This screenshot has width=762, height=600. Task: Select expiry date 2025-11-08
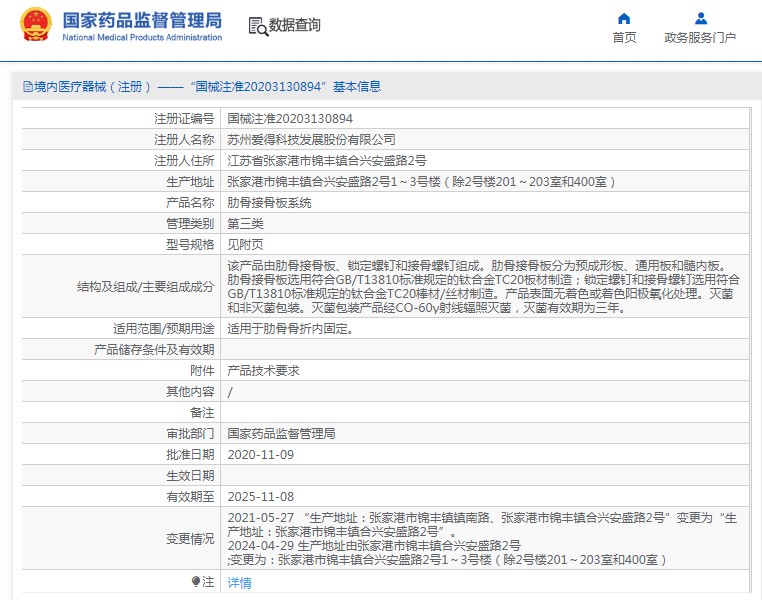coord(260,497)
